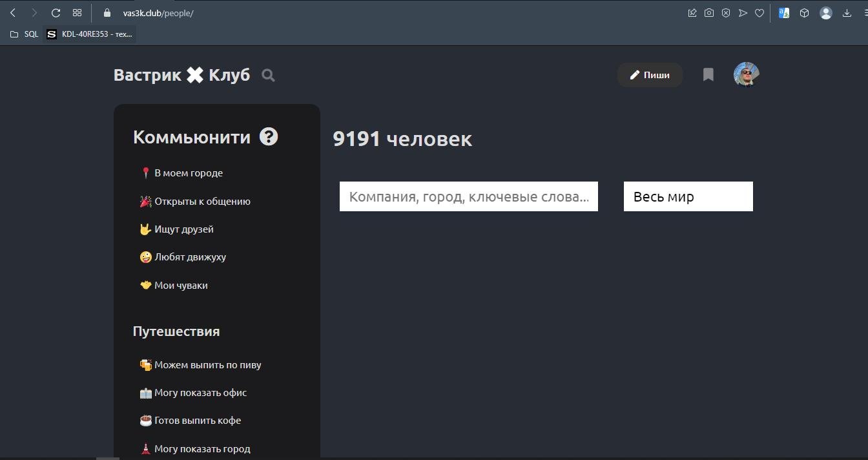868x460 pixels.
Task: Click the Можем выпить по пиву link
Action: (207, 365)
